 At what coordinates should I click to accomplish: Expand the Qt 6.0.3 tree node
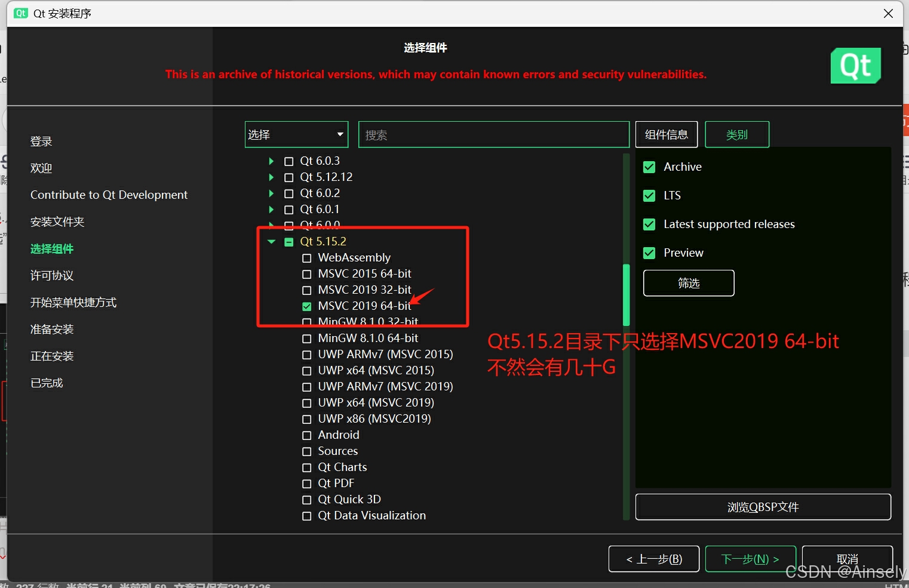[271, 161]
